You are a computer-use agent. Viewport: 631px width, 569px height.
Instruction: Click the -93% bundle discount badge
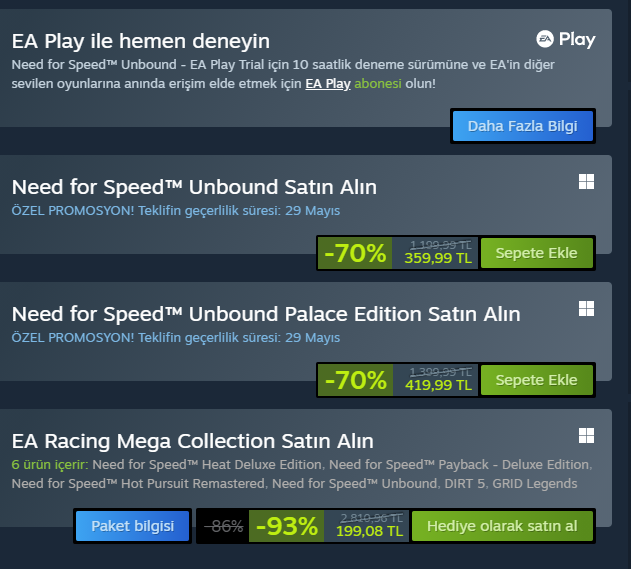tap(286, 526)
